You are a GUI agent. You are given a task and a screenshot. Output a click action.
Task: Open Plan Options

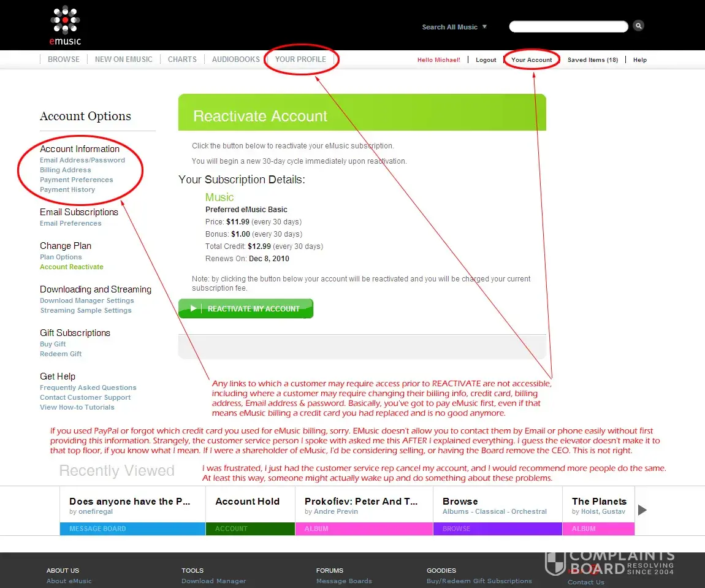(61, 257)
